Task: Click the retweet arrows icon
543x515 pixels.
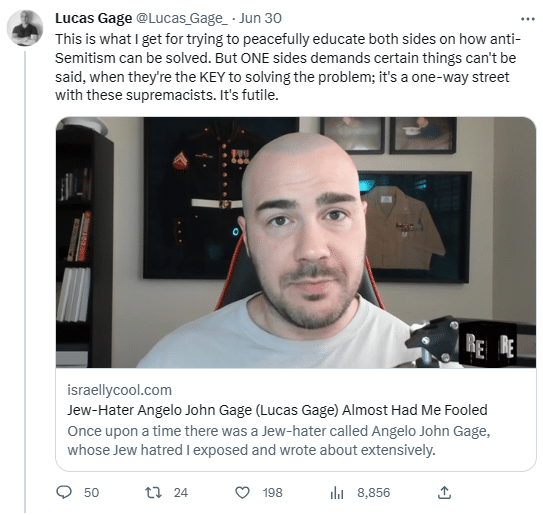Action: tap(153, 492)
